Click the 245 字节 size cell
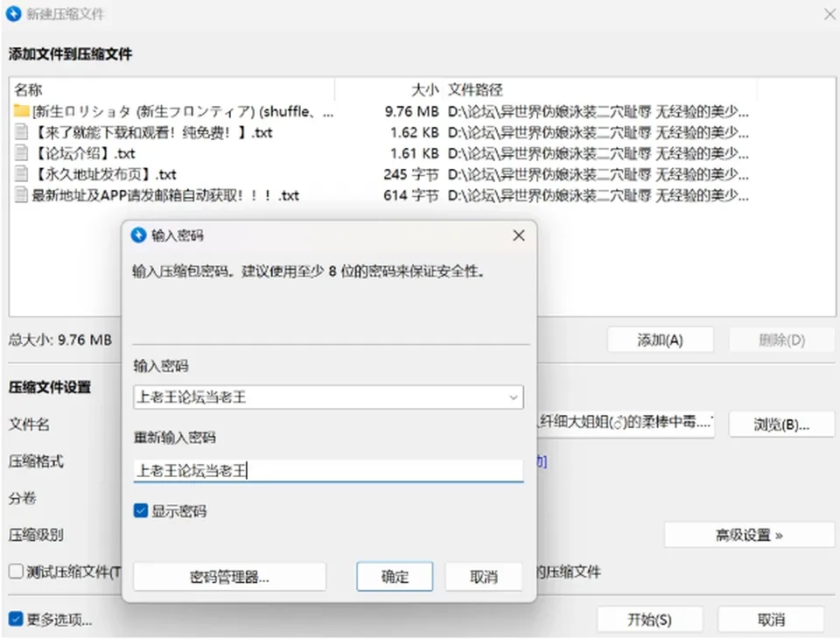 point(411,174)
